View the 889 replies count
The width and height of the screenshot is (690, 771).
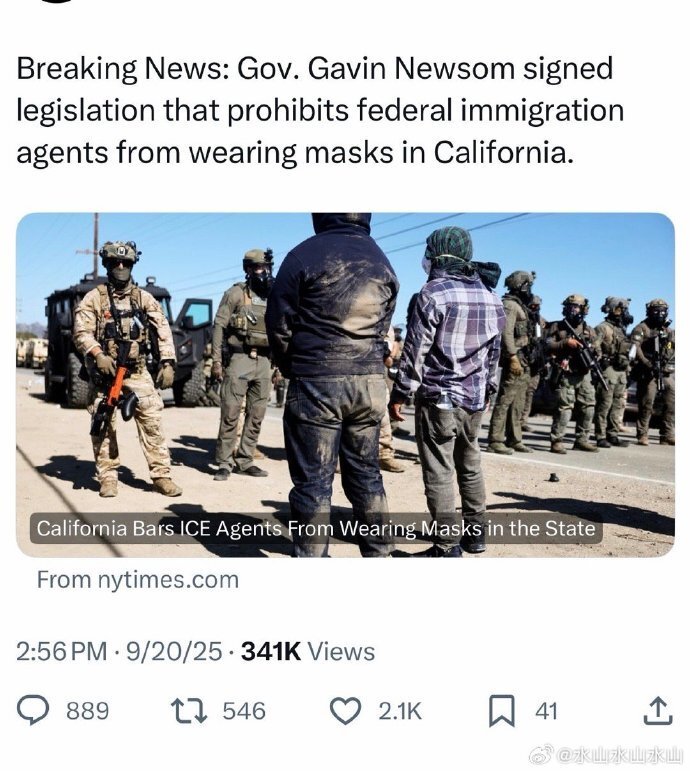point(88,712)
